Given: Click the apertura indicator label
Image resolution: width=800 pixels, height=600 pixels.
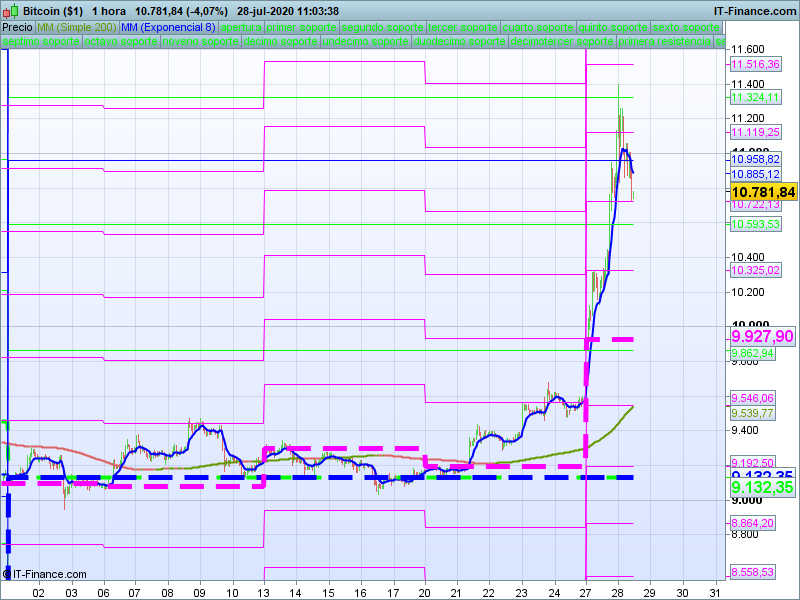Looking at the screenshot, I should point(241,27).
